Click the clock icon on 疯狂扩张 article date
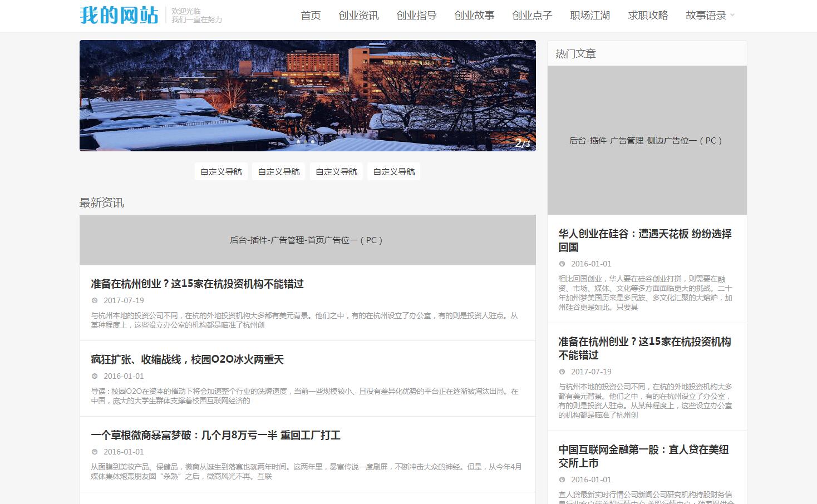Screen dimensions: 817x504 pyautogui.click(x=95, y=375)
